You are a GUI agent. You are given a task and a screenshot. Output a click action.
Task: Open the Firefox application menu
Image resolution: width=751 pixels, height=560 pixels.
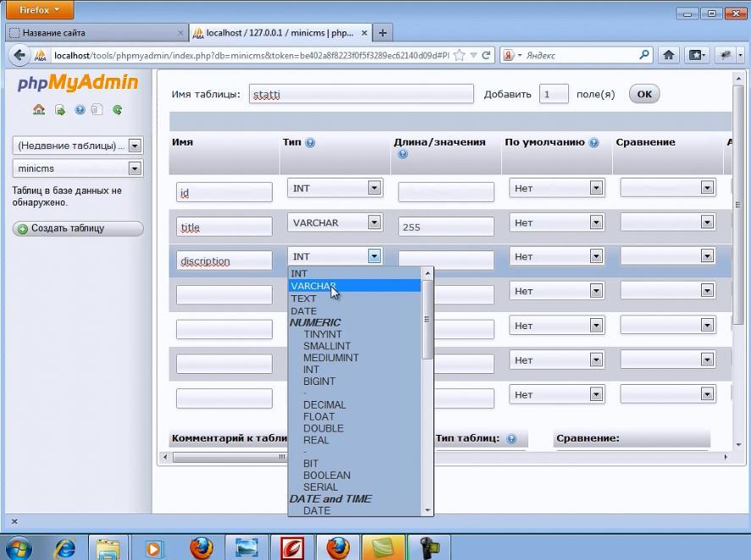click(x=40, y=10)
